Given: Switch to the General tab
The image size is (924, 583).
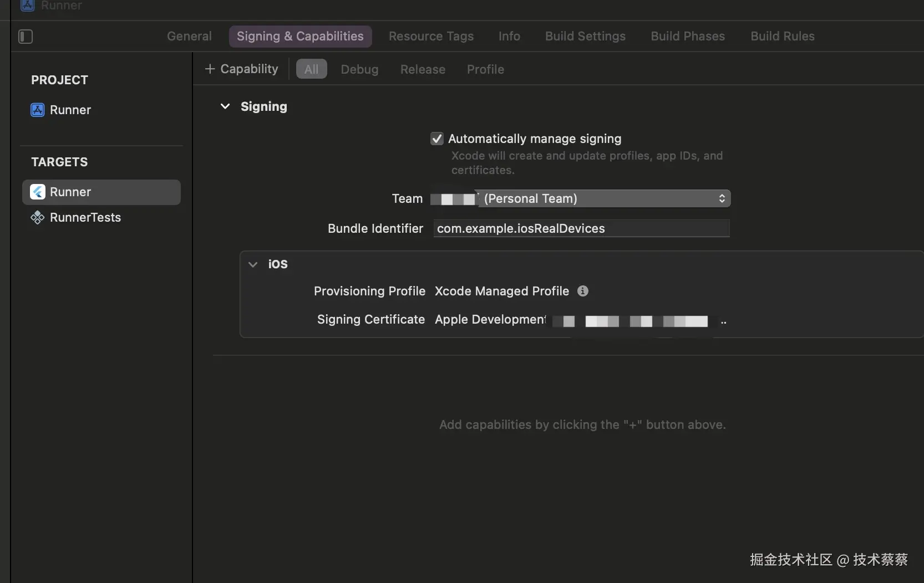Looking at the screenshot, I should (x=189, y=37).
